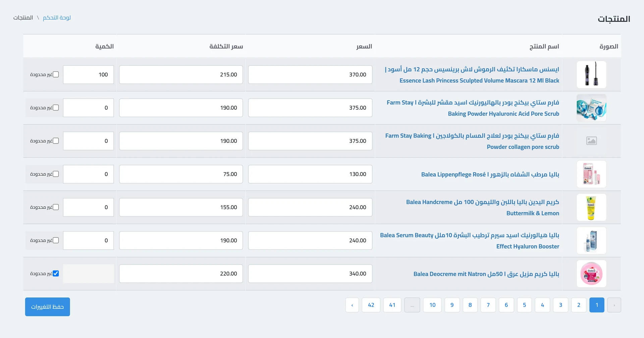This screenshot has height=338, width=644.
Task: Open Balea Deocreme mit Natron link
Action: point(486,274)
